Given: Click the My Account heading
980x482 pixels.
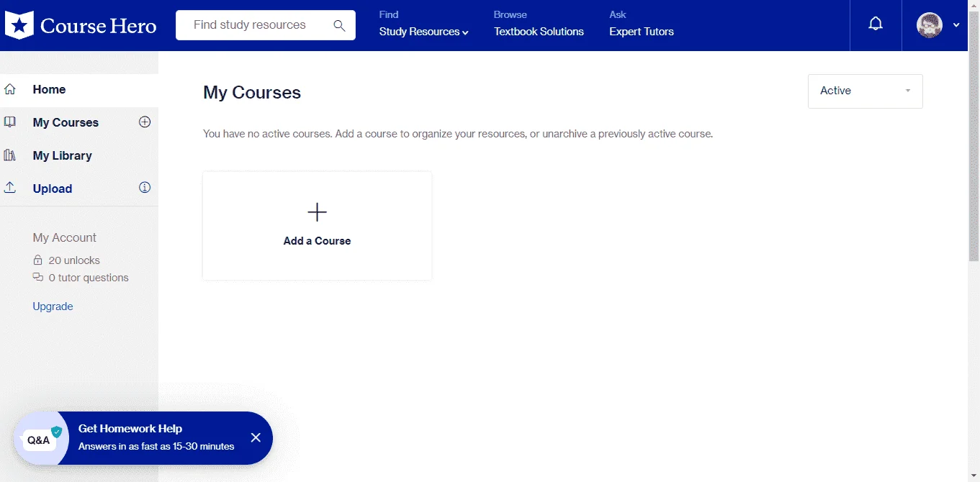Looking at the screenshot, I should tap(64, 237).
